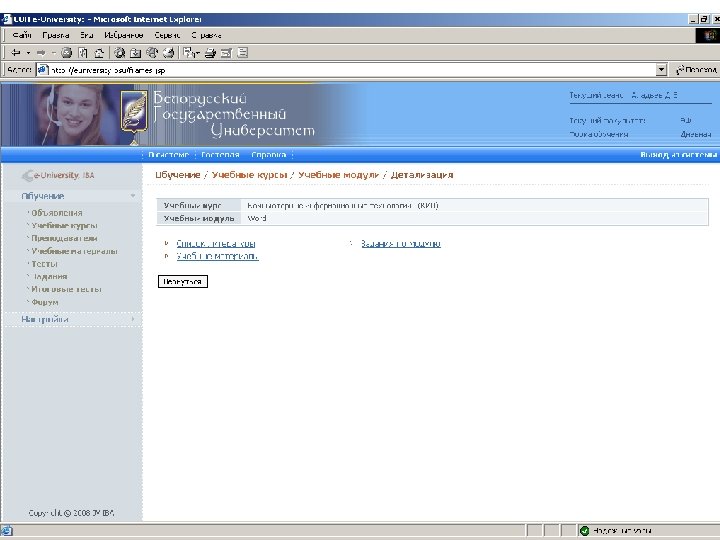Click the Print toolbar icon
Screen dimensions: 720x540
[210, 53]
